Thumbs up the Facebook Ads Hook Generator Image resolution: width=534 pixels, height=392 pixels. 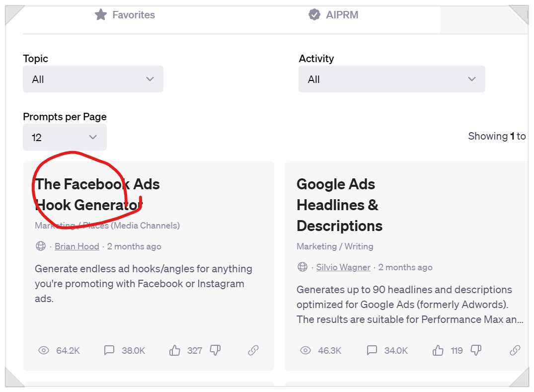(175, 350)
